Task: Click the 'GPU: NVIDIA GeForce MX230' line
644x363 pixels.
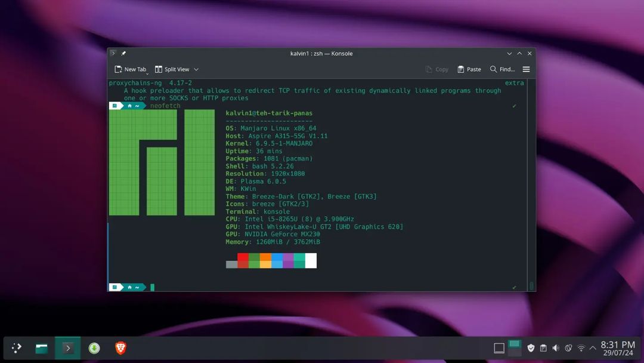Action: pyautogui.click(x=273, y=234)
